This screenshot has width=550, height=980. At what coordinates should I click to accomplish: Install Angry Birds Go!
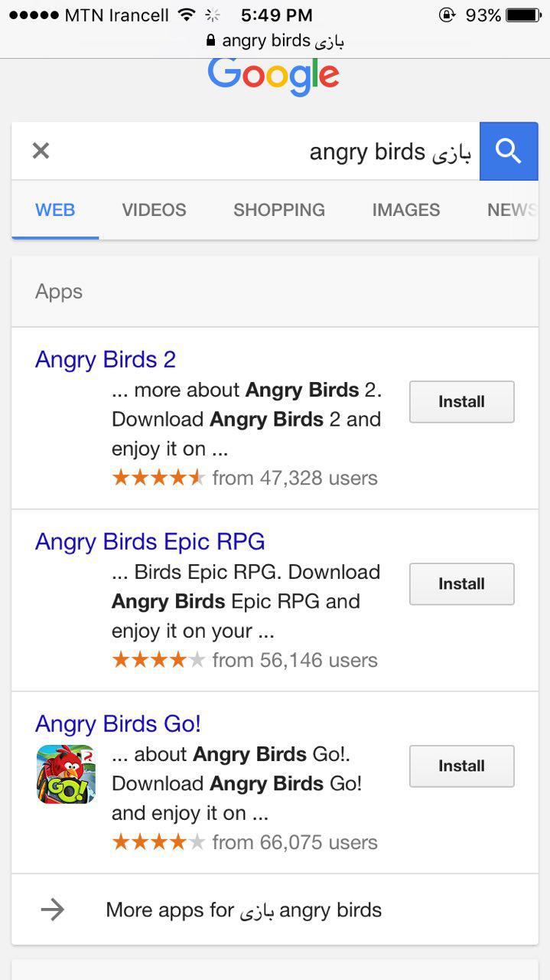click(x=461, y=766)
